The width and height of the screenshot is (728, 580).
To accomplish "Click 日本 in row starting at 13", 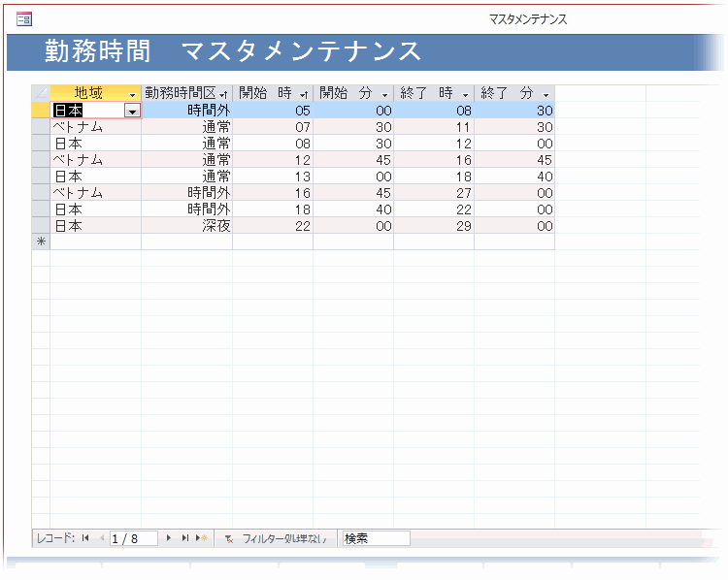I will click(x=96, y=177).
